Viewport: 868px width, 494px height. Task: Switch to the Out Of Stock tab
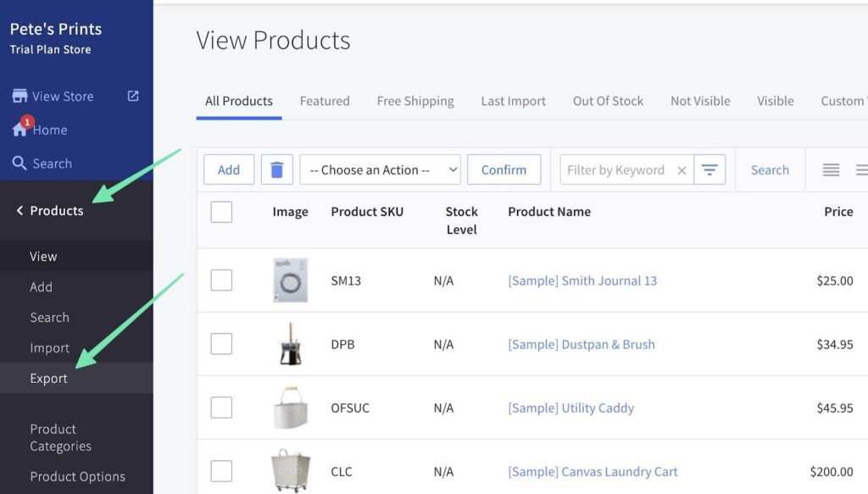point(608,101)
